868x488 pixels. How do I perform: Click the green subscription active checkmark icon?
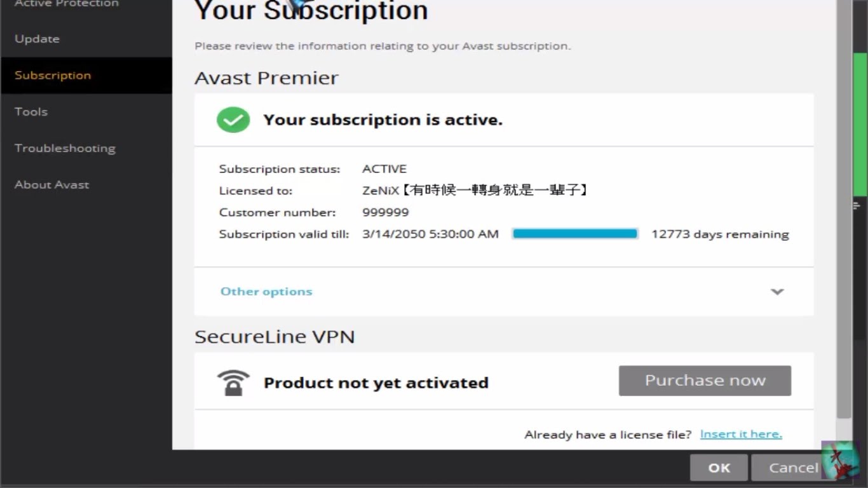point(233,119)
